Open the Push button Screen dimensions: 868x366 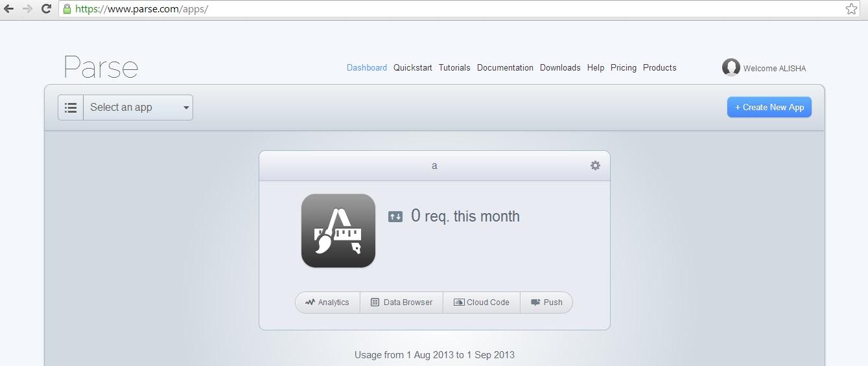pos(546,303)
